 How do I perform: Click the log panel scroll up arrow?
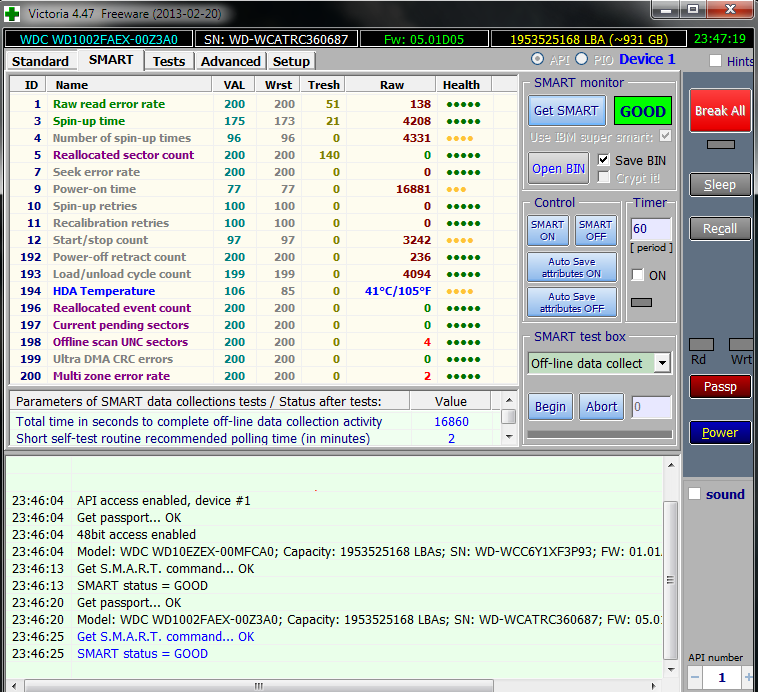671,465
